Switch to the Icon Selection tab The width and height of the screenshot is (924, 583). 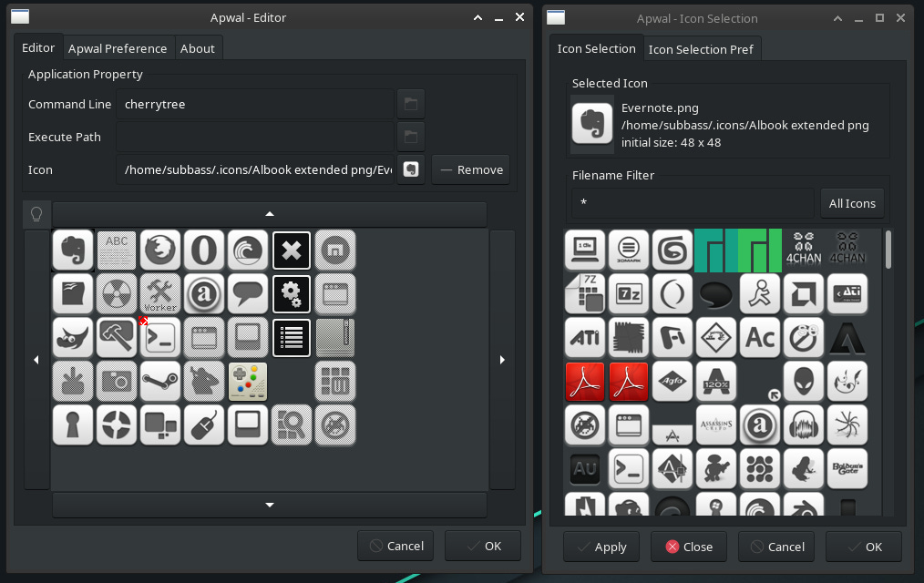point(596,49)
